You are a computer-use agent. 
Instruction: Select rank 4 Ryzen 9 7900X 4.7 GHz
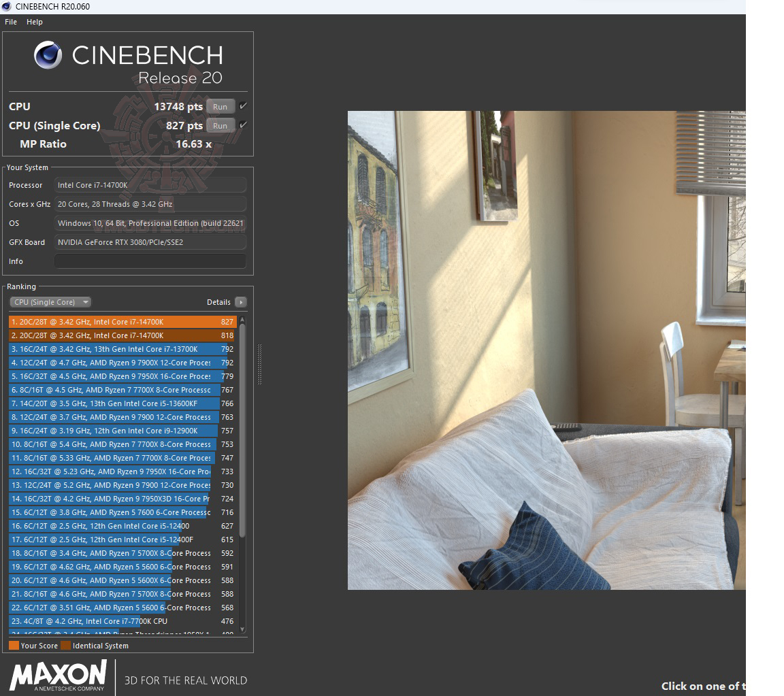[x=122, y=363]
